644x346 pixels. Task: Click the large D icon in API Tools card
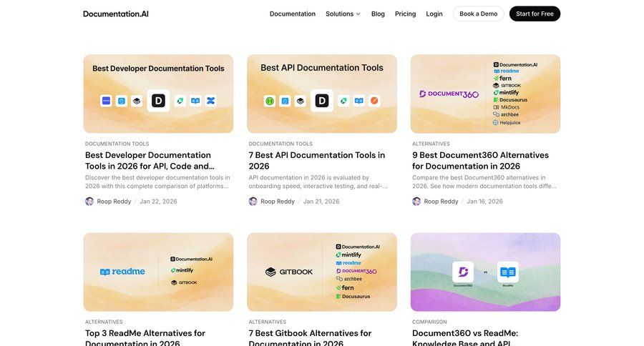[322, 101]
